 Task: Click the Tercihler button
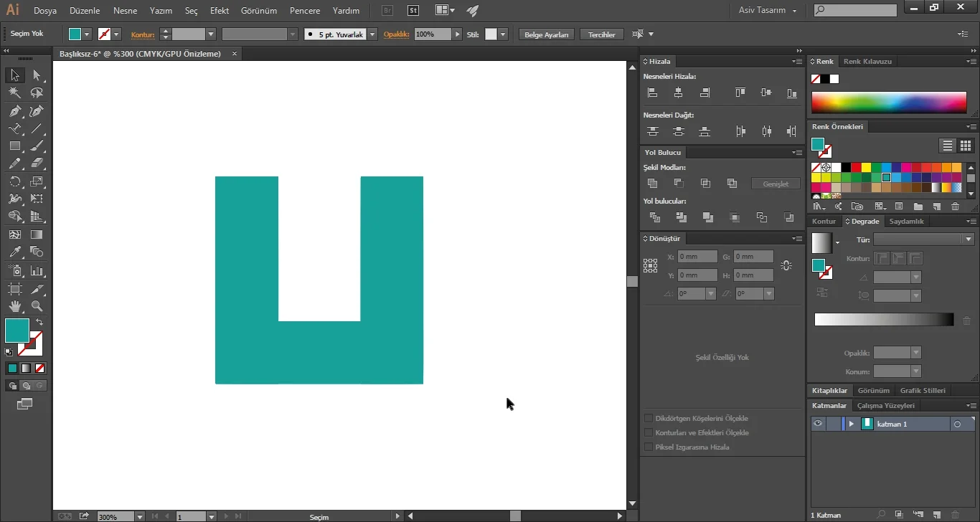(602, 34)
